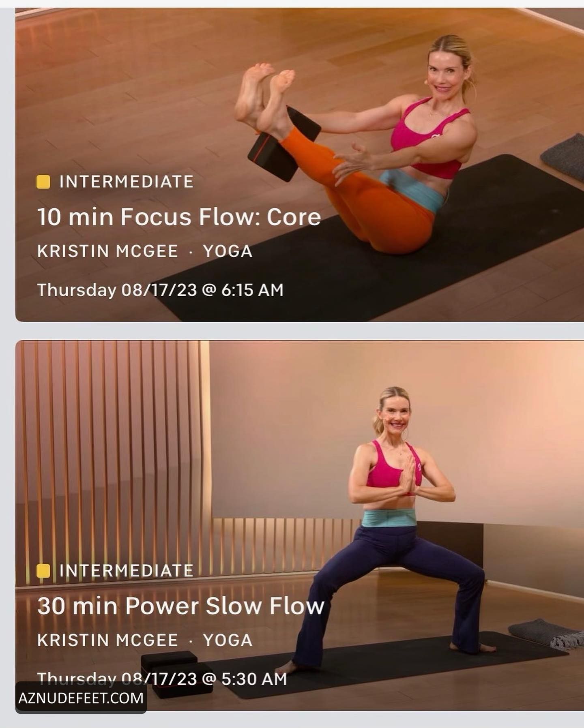The width and height of the screenshot is (584, 728).
Task: Click the yellow Intermediate badge on Focus Flow card
Action: pyautogui.click(x=43, y=182)
